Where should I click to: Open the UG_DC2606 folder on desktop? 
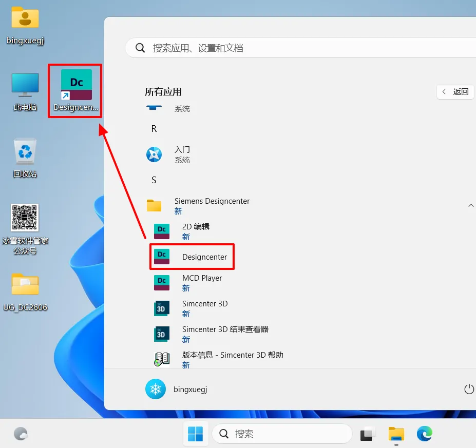coord(25,292)
